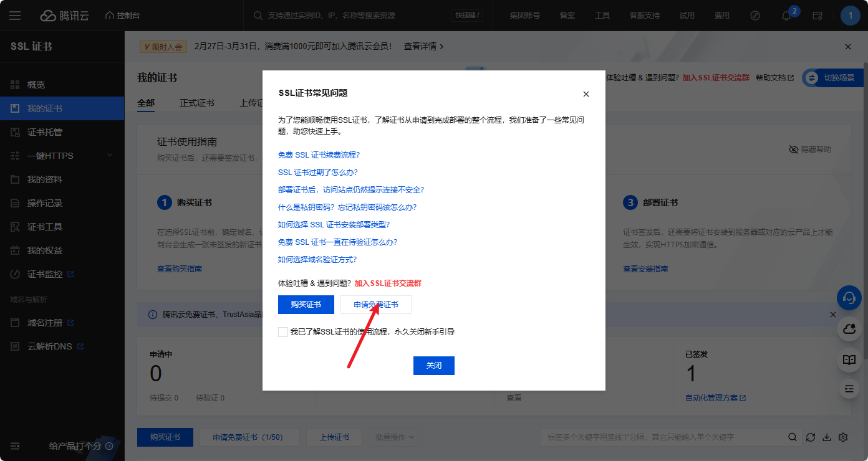This screenshot has height=461, width=868.
Task: Click 申请免费证书 in the dialog
Action: click(x=376, y=305)
